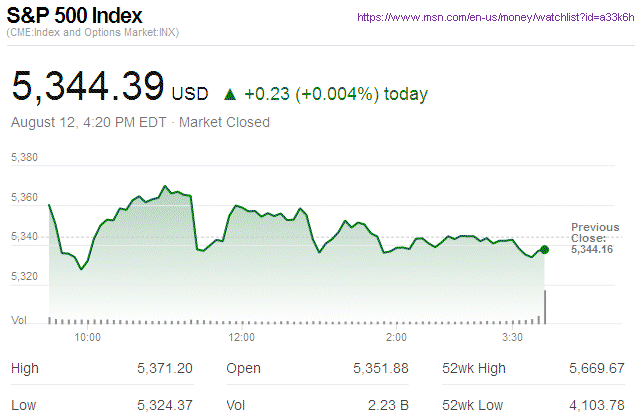640x420 pixels.
Task: Select the Open value 5,351.88
Action: click(x=380, y=369)
